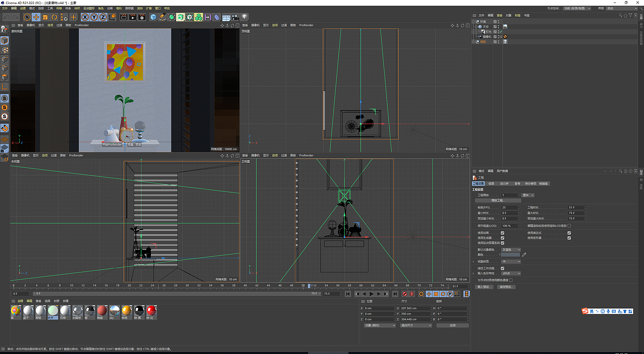The height and width of the screenshot is (354, 644).
Task: Select the Model mode cube icon
Action: pos(4,40)
